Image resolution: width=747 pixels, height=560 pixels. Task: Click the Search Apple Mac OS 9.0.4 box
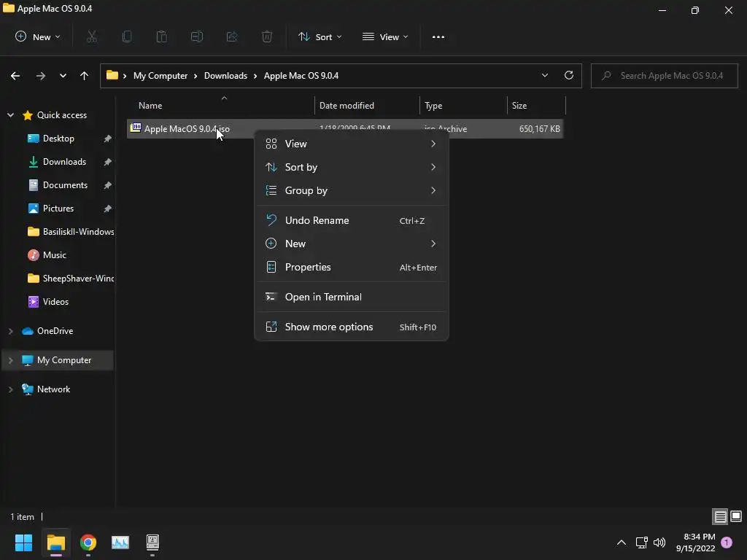[x=664, y=76]
